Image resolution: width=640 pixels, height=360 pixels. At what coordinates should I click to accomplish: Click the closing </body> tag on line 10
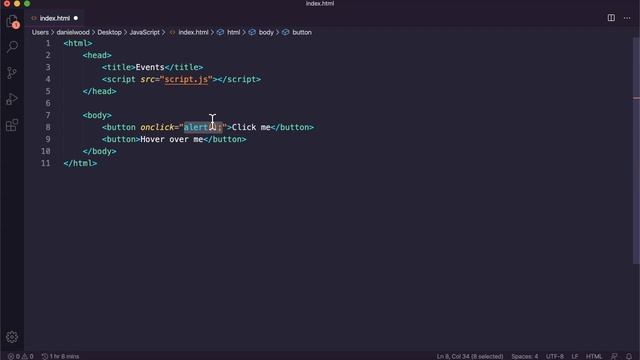point(99,151)
